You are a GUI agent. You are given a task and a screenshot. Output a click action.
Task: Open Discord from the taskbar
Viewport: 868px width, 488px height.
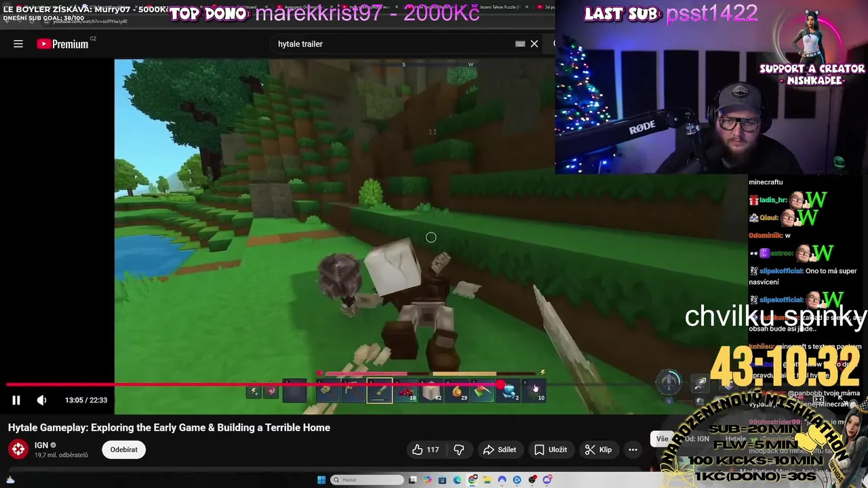pyautogui.click(x=547, y=480)
